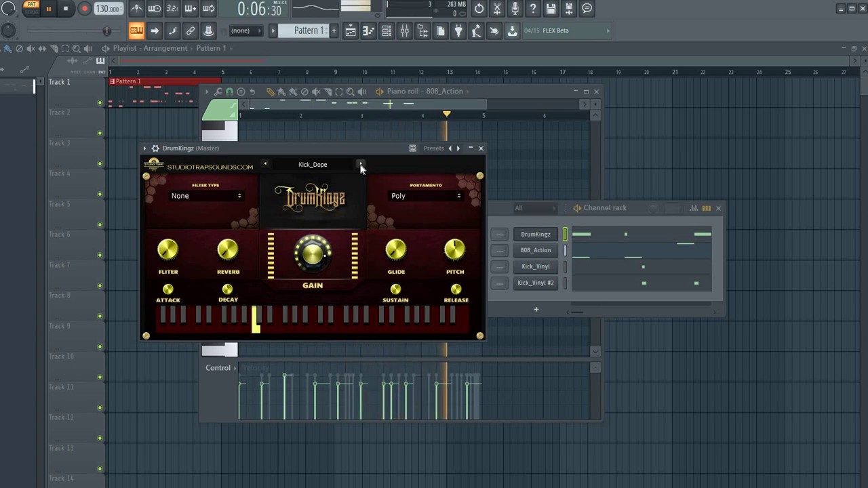Open undo history icon in top toolbar
This screenshot has width=868, height=488.
[x=479, y=9]
